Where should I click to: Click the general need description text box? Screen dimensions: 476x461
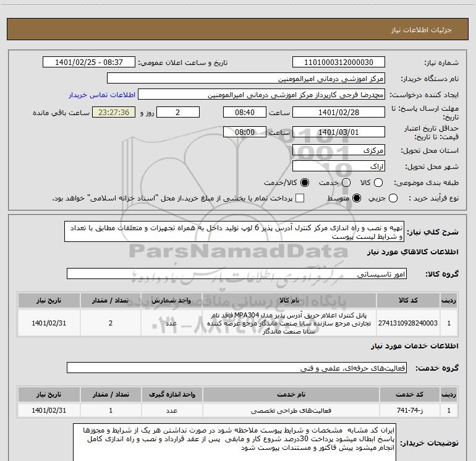234,232
